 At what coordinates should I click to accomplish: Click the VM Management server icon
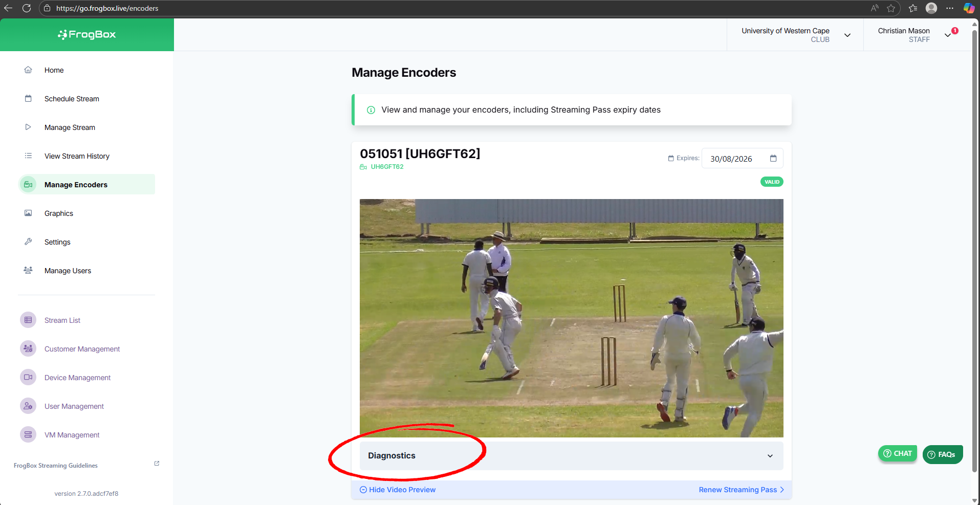(28, 434)
